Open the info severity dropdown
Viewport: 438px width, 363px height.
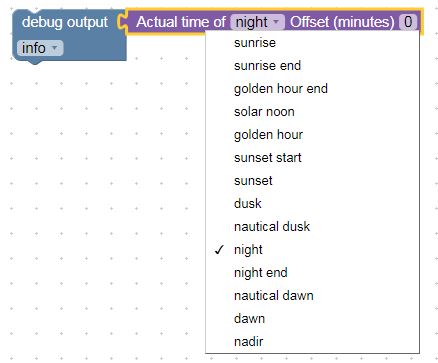click(x=40, y=48)
